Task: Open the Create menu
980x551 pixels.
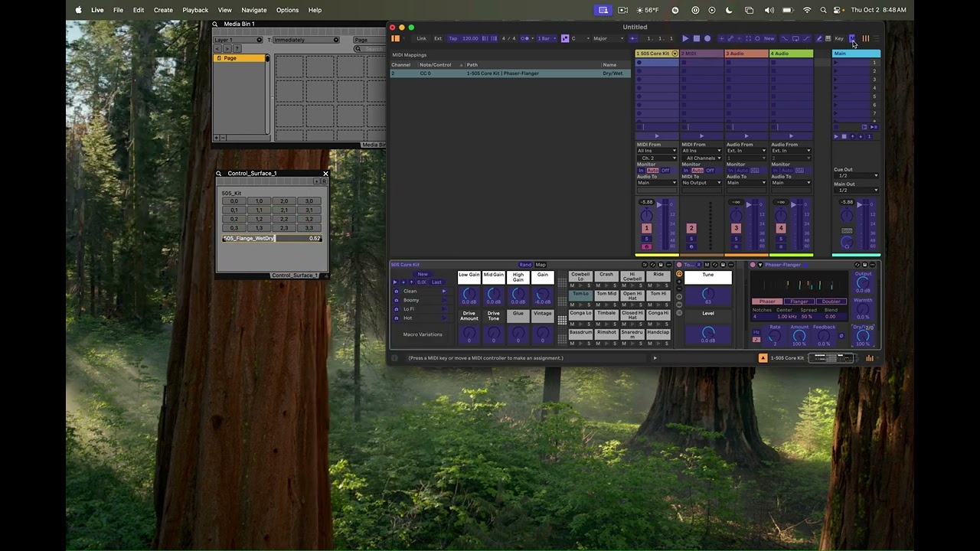Action: point(163,10)
